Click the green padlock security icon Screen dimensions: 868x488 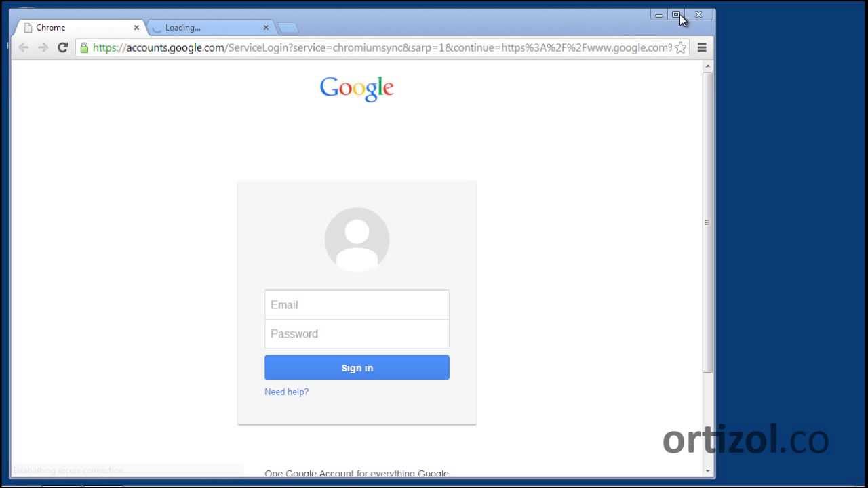(84, 47)
